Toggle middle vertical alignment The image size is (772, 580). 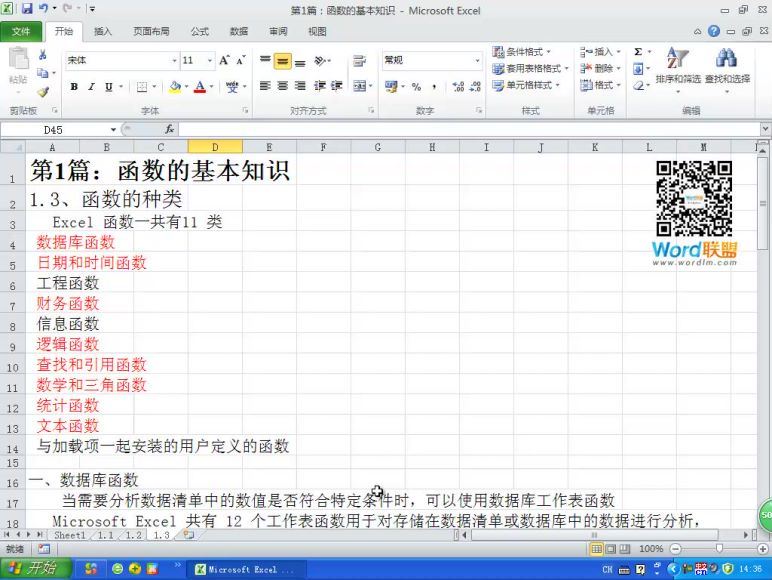pos(283,61)
